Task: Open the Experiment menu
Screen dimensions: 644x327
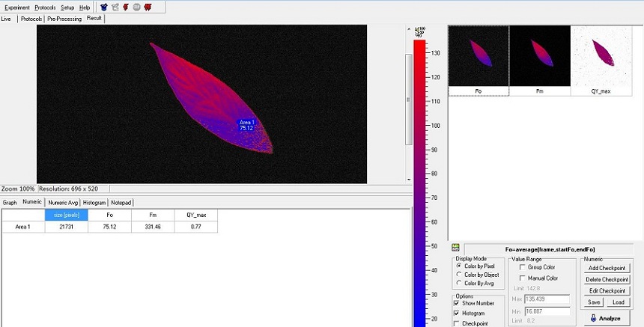Action: (x=17, y=7)
